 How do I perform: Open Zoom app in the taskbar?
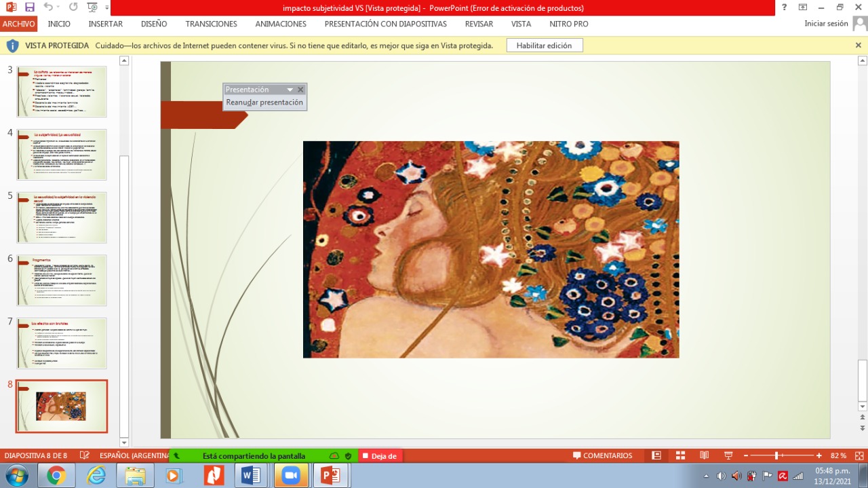(291, 476)
